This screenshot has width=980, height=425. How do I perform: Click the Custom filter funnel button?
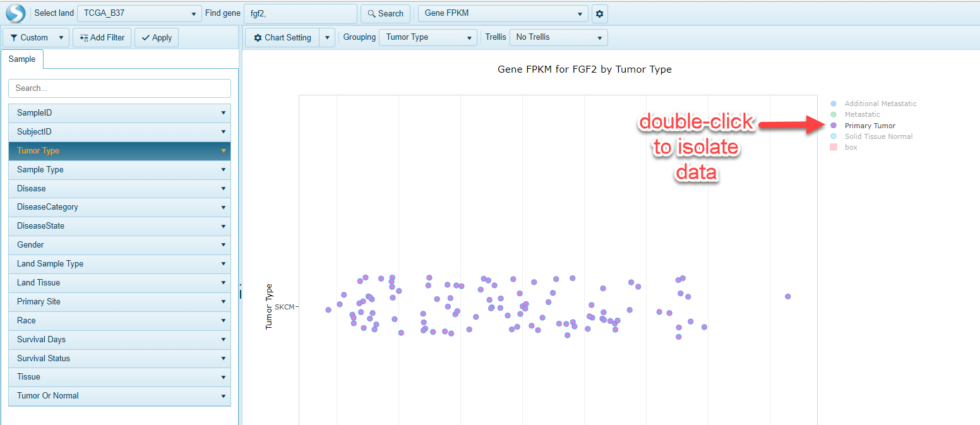click(30, 37)
